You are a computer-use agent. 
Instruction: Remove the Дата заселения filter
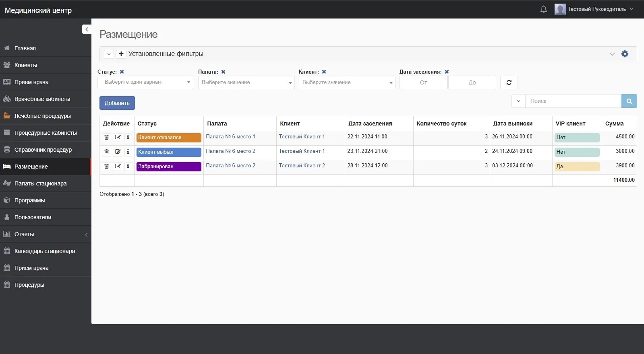[x=447, y=72]
